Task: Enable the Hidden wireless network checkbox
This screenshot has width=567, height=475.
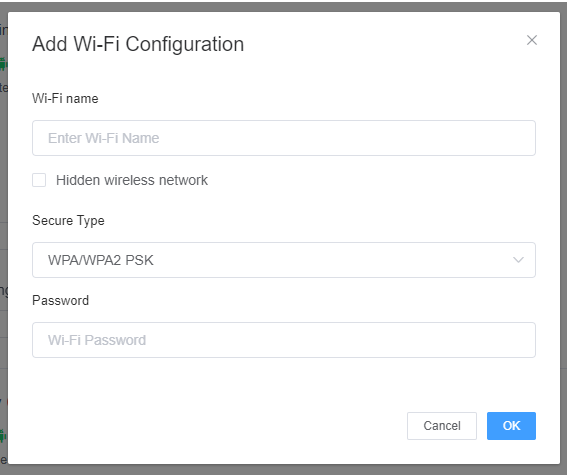Action: click(x=39, y=180)
